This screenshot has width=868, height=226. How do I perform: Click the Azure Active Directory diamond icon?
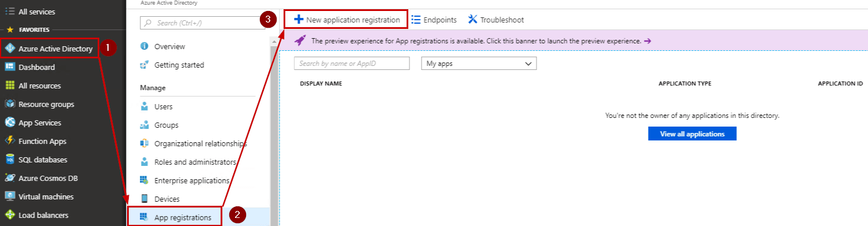point(10,49)
